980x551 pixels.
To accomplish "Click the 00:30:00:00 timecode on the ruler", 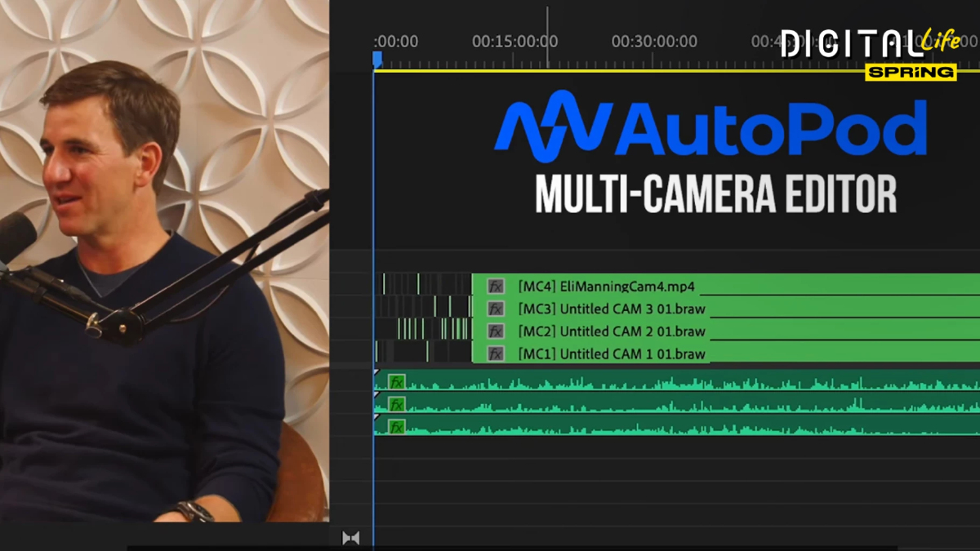I will 654,41.
